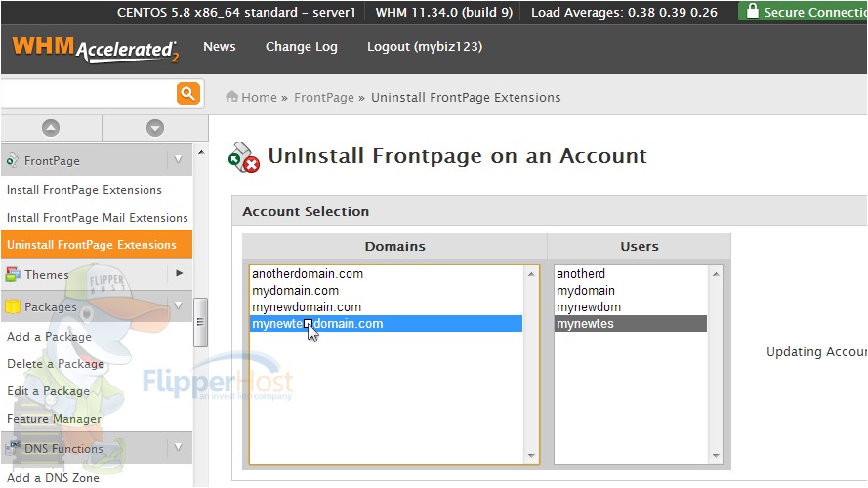Click the orange search magnifier icon
Viewport: 868px width, 488px height.
click(x=188, y=94)
